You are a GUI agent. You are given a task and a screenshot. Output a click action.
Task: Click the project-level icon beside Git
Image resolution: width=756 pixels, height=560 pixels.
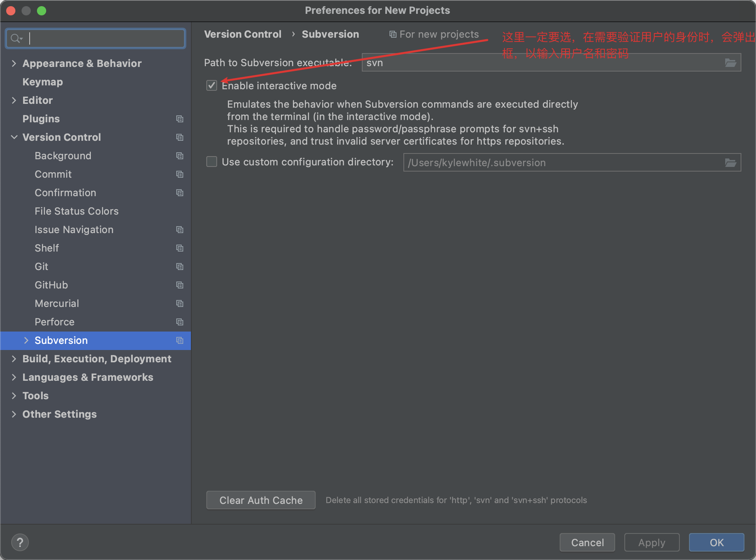(x=180, y=267)
